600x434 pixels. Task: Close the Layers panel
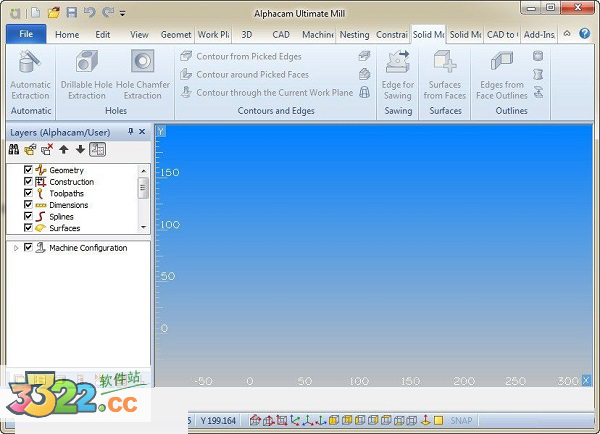tap(142, 132)
